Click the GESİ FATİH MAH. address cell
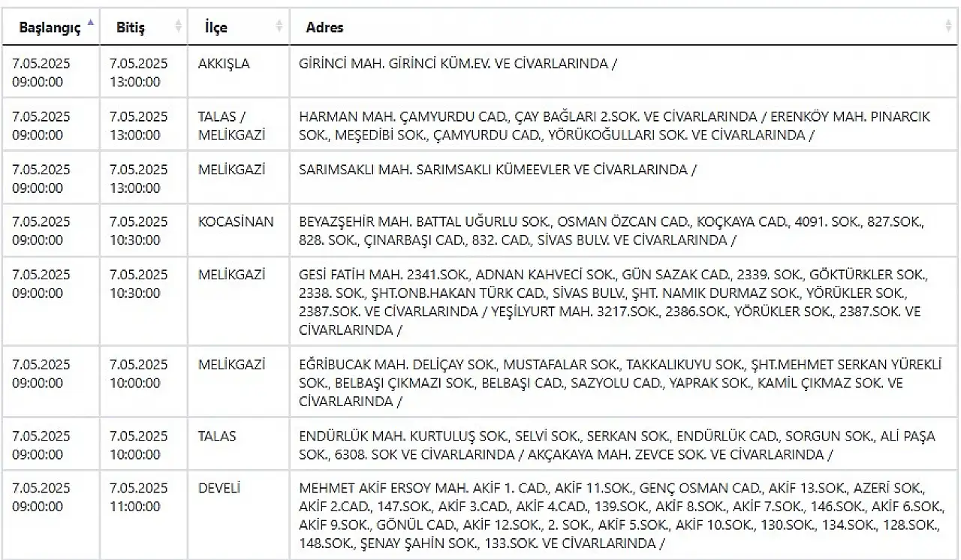 pos(624,300)
